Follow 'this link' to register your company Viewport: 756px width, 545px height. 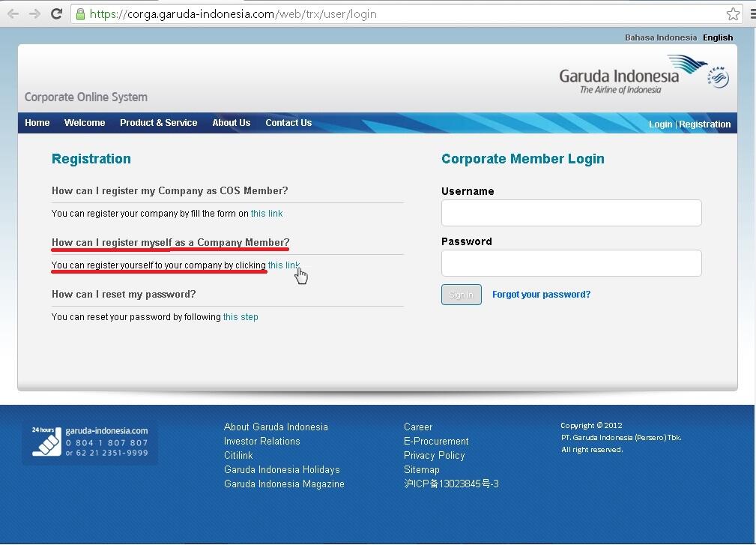pos(267,214)
